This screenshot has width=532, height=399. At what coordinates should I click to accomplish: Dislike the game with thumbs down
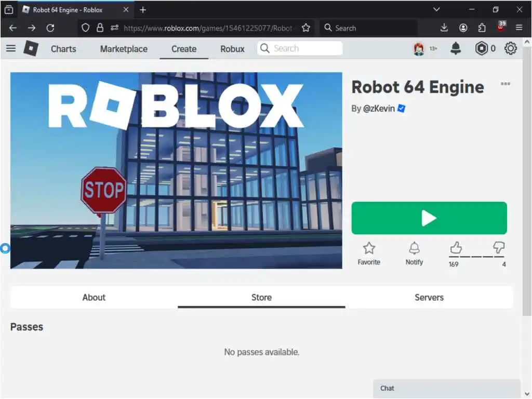[x=498, y=247]
